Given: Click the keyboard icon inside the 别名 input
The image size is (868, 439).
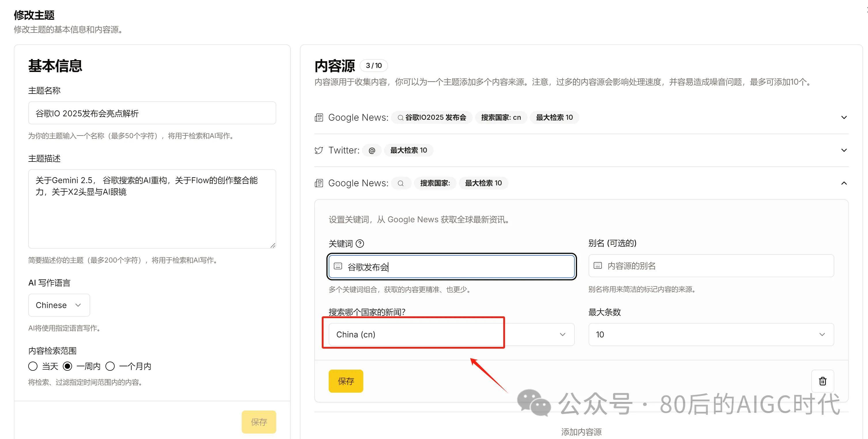Looking at the screenshot, I should [597, 266].
